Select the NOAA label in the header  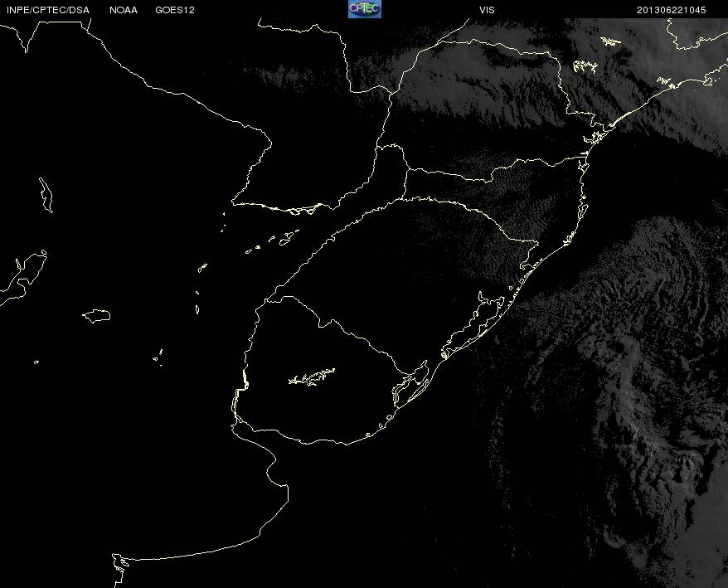(124, 10)
